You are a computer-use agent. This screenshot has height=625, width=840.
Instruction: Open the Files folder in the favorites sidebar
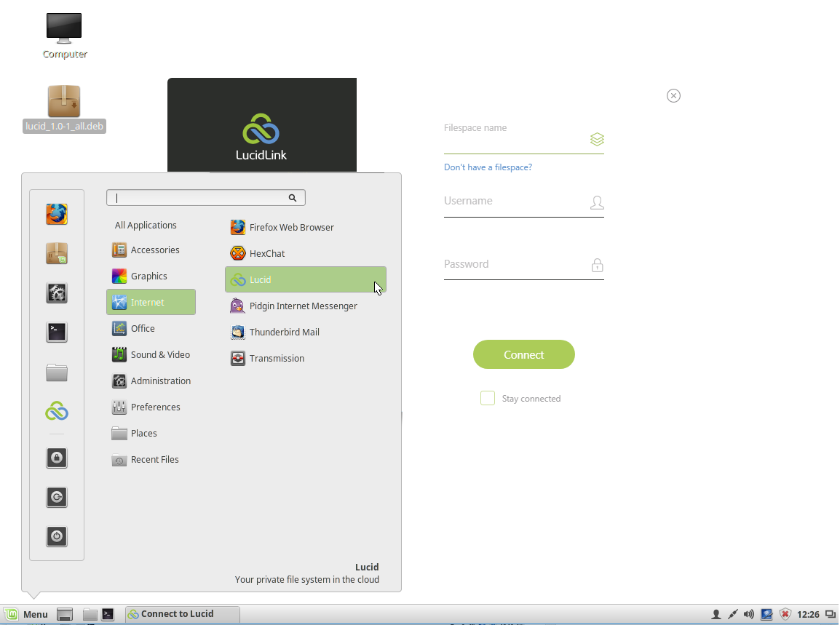pyautogui.click(x=57, y=373)
